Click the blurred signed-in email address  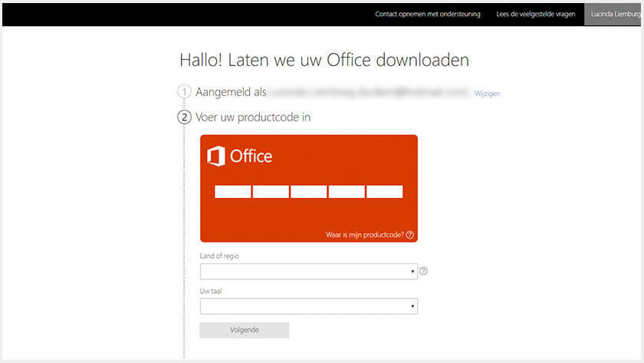click(x=368, y=92)
